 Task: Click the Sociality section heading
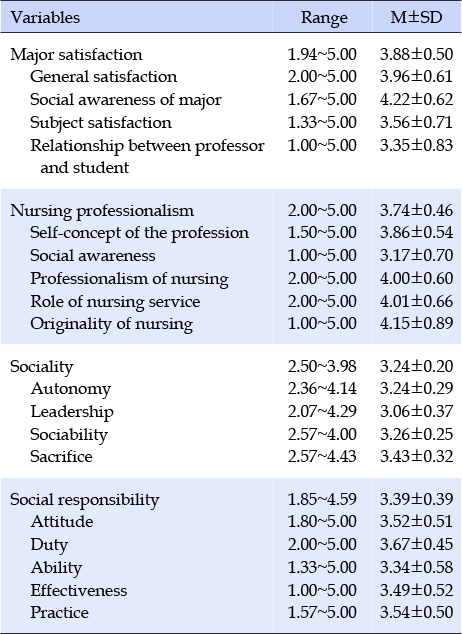42,366
